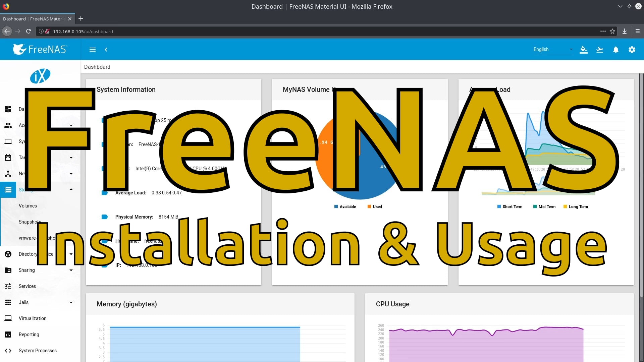The width and height of the screenshot is (644, 362).
Task: Open the Jails management icon
Action: coord(8,302)
